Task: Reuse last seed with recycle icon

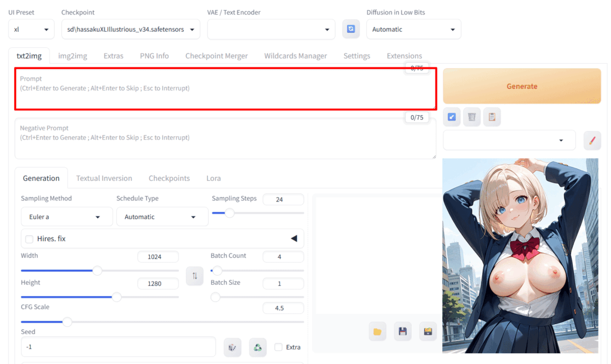Action: [257, 347]
